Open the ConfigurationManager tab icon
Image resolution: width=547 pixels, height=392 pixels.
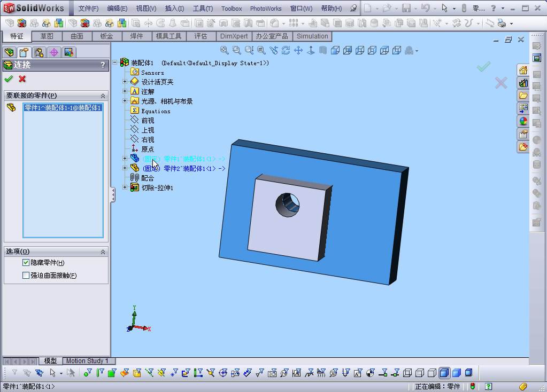point(38,52)
